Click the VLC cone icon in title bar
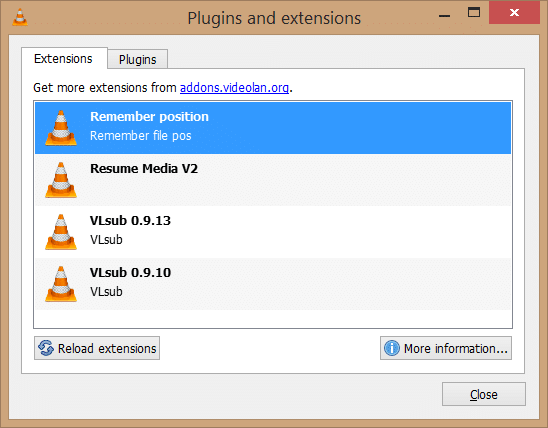Screen dimensions: 548x428 tap(20, 16)
